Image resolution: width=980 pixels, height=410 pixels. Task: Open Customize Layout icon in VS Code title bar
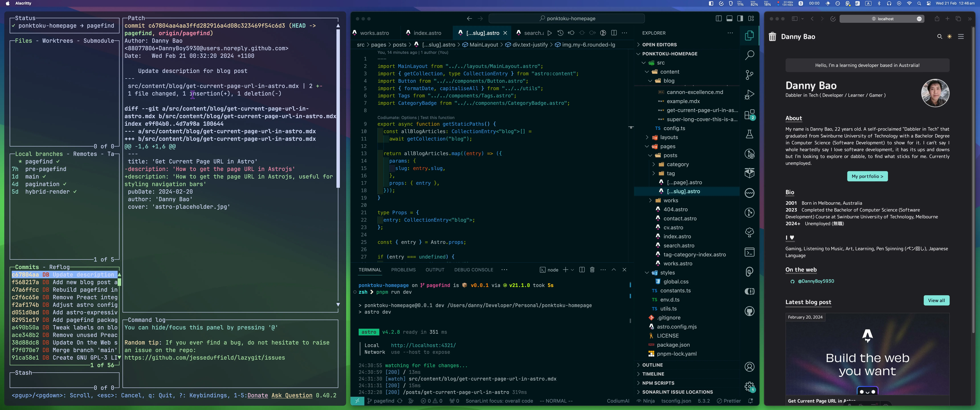[x=751, y=18]
